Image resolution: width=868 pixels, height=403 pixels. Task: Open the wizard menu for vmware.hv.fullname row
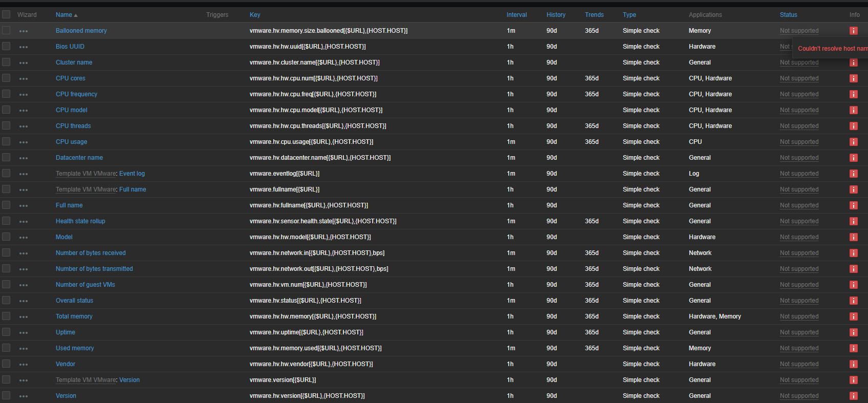click(24, 206)
